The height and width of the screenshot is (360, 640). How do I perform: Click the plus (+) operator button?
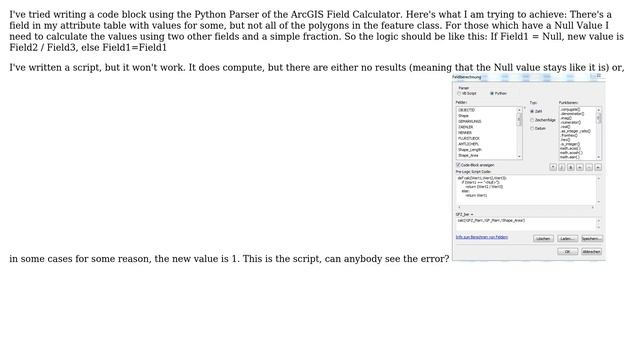pos(580,167)
